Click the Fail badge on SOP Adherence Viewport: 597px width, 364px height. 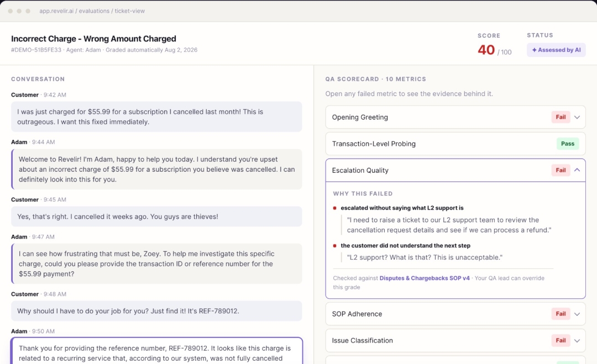click(x=561, y=314)
